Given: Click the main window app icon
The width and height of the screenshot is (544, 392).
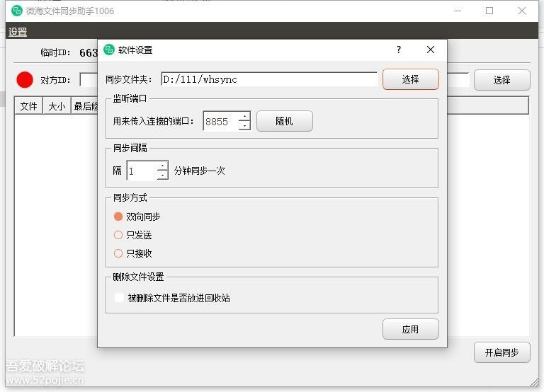Looking at the screenshot, I should pyautogui.click(x=17, y=11).
